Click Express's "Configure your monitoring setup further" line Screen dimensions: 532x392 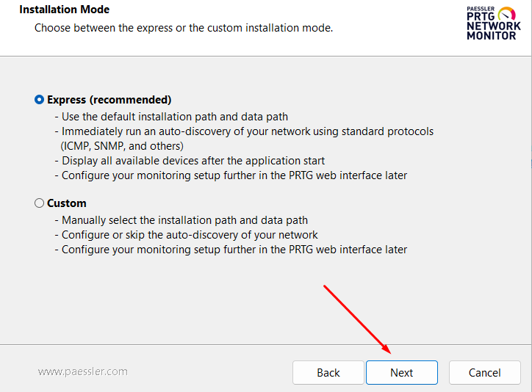[x=231, y=175]
